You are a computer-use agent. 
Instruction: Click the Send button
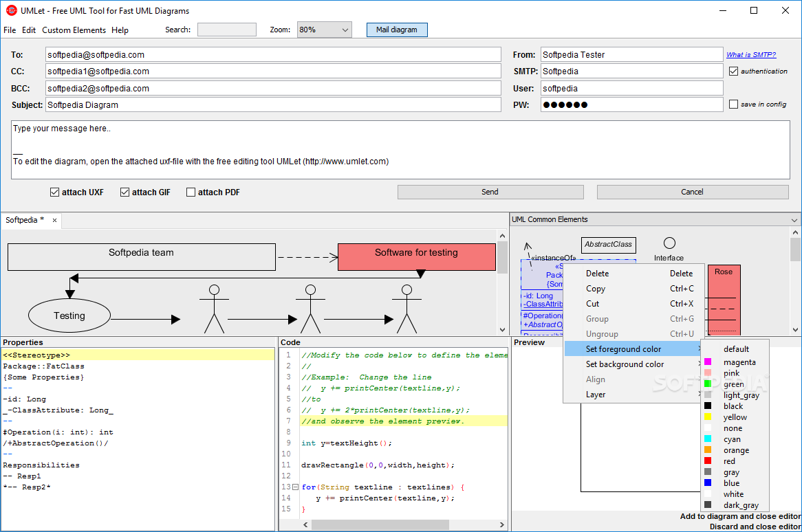coord(490,192)
